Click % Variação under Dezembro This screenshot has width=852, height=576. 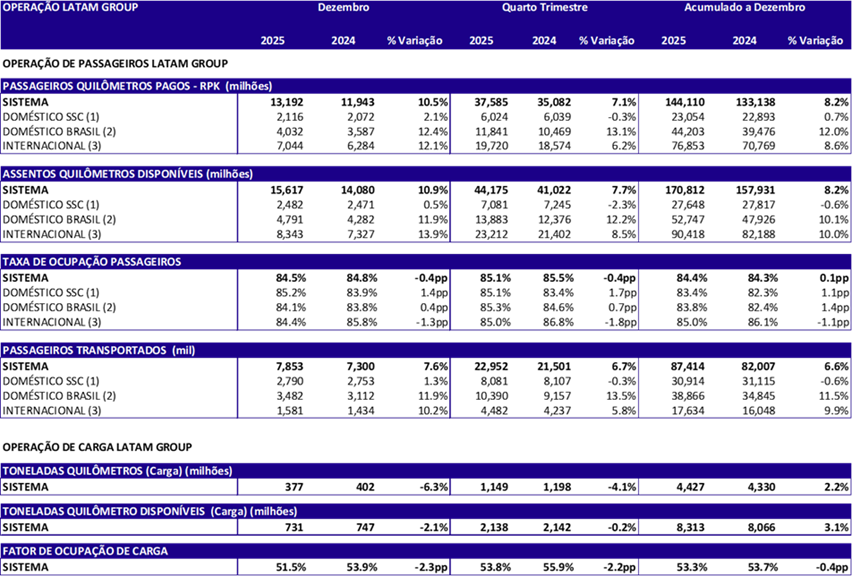click(x=414, y=41)
